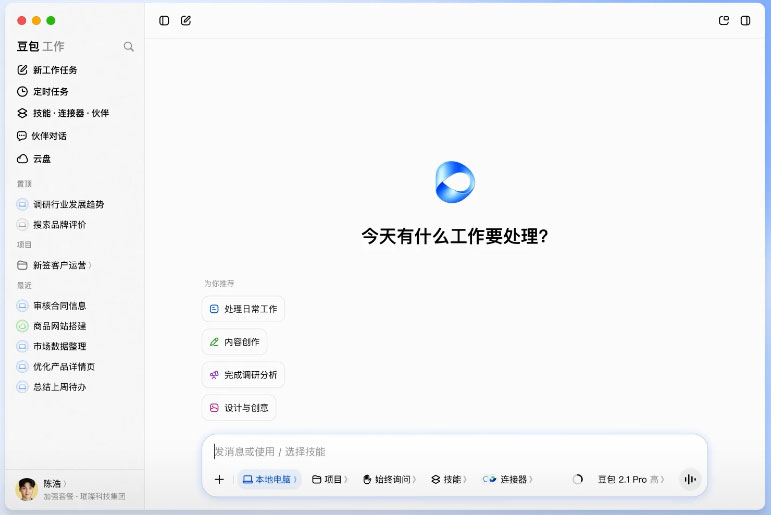The image size is (771, 515).
Task: Click the plus attach button
Action: click(x=219, y=479)
